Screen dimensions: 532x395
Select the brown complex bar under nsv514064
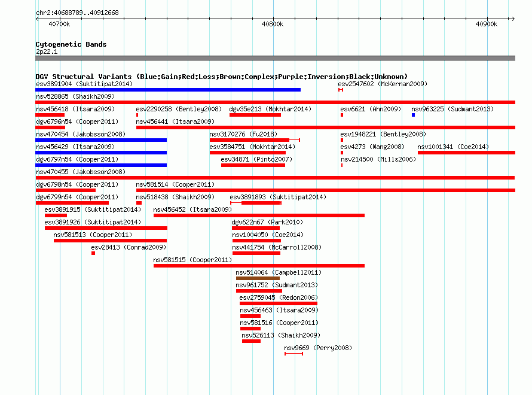(258, 278)
